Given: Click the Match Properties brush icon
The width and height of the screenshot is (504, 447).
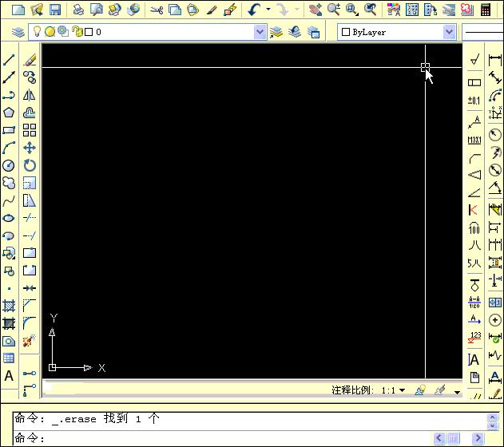Looking at the screenshot, I should (x=212, y=10).
